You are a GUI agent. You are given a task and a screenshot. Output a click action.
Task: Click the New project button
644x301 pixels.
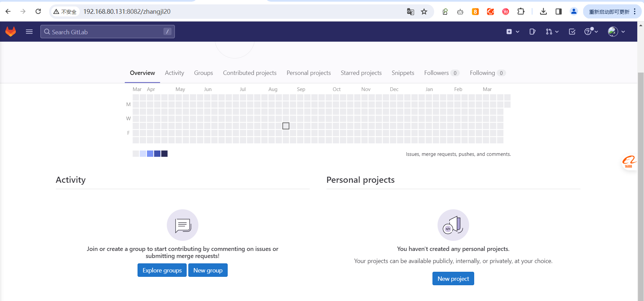click(453, 279)
